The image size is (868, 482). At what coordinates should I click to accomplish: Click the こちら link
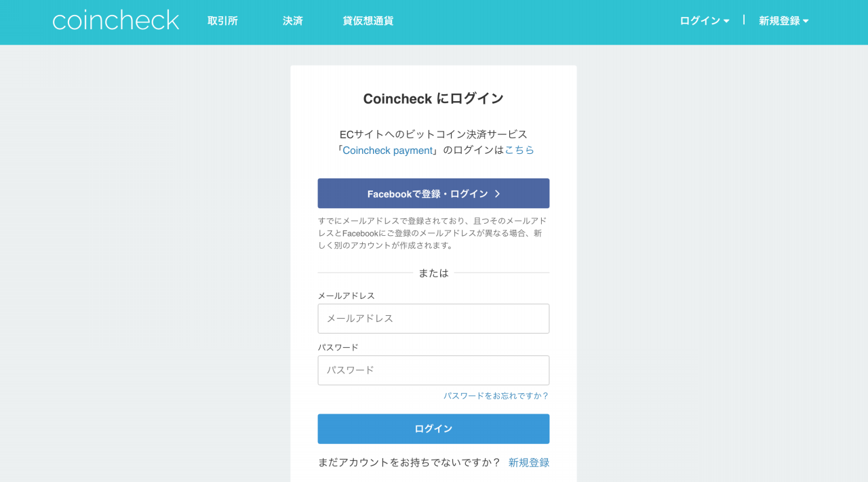tap(519, 150)
